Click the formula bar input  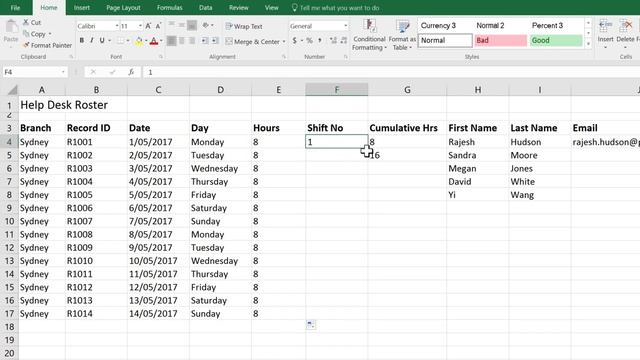pyautogui.click(x=391, y=72)
